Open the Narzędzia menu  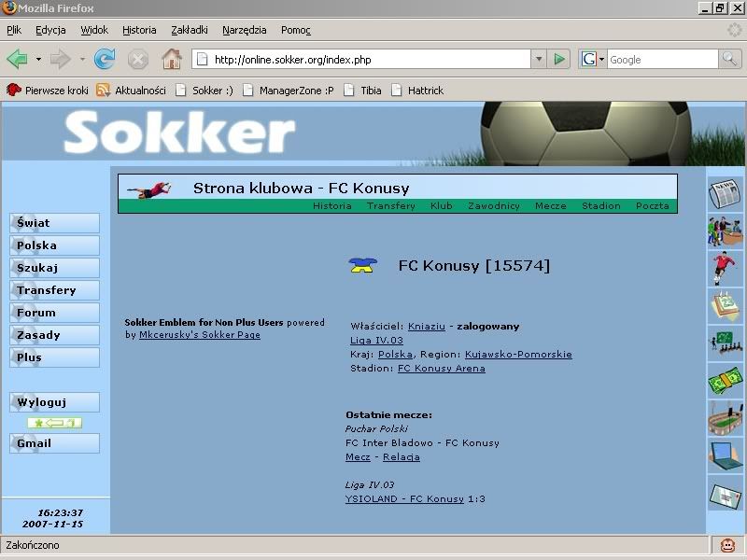coord(244,30)
